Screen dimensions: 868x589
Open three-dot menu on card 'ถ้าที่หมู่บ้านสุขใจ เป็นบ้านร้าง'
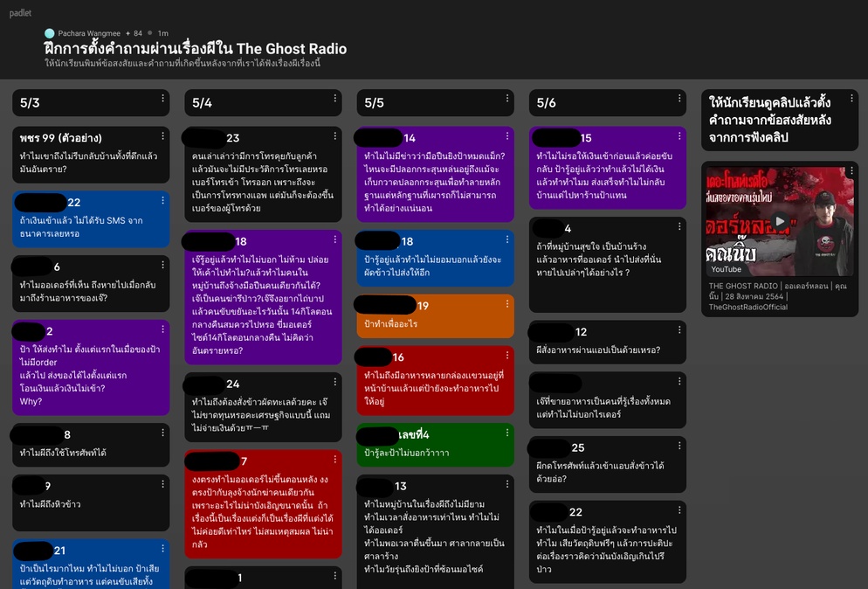(x=679, y=226)
